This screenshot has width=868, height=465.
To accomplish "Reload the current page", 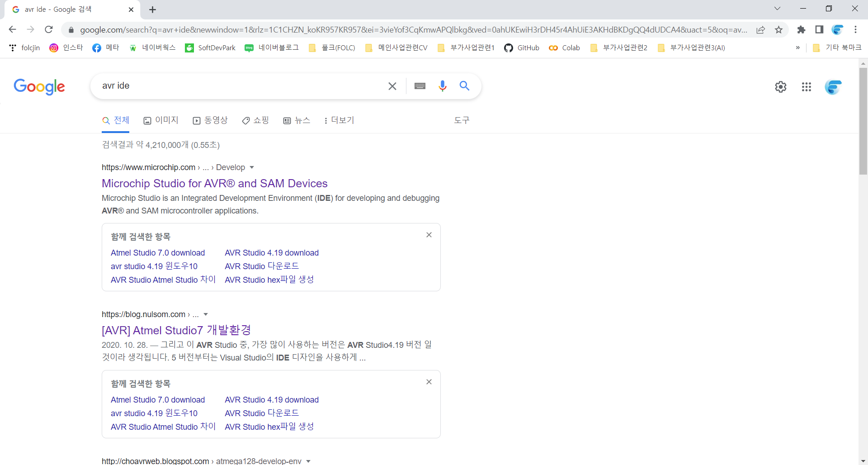I will (49, 29).
